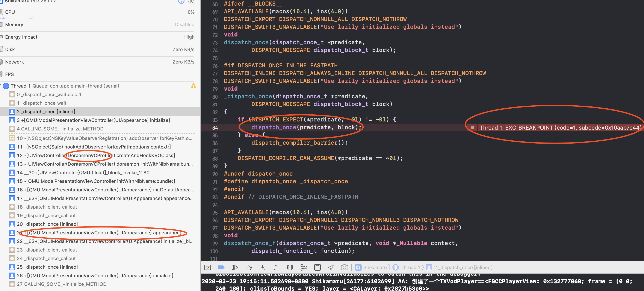Click the gear icon of frame 0 row
Viewport: 644px width, 291px height.
[x=12, y=95]
